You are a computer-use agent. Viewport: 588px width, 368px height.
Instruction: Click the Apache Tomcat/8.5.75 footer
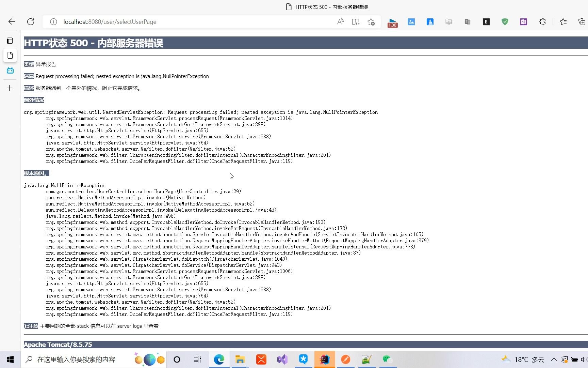point(58,344)
